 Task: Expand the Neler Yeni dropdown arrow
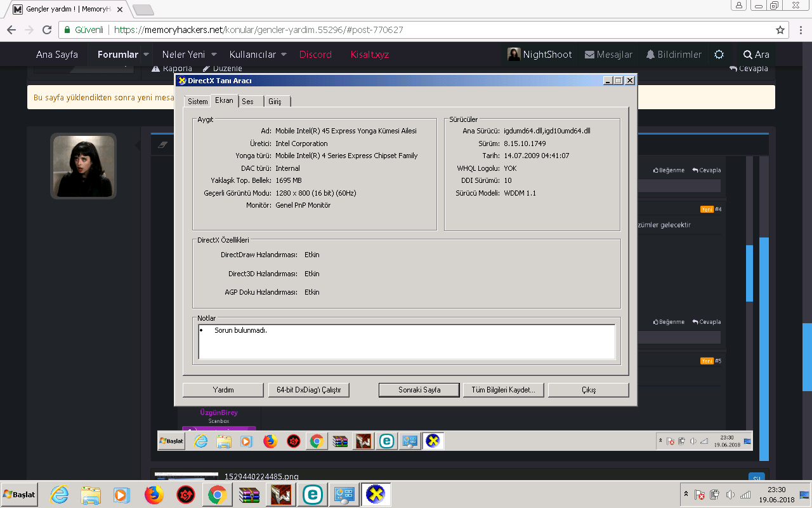[214, 55]
